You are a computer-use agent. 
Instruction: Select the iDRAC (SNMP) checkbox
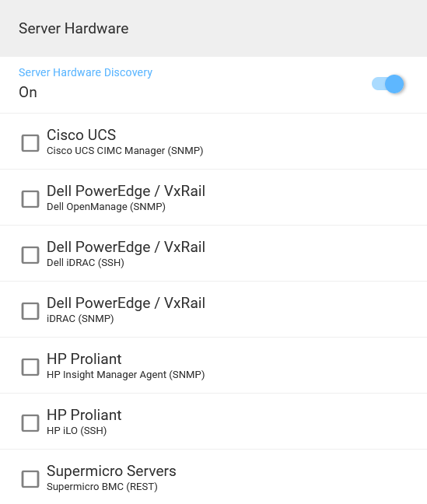point(30,311)
